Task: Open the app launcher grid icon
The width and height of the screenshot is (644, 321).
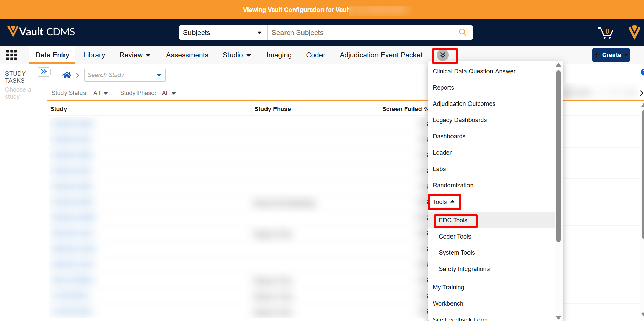Action: pyautogui.click(x=12, y=55)
